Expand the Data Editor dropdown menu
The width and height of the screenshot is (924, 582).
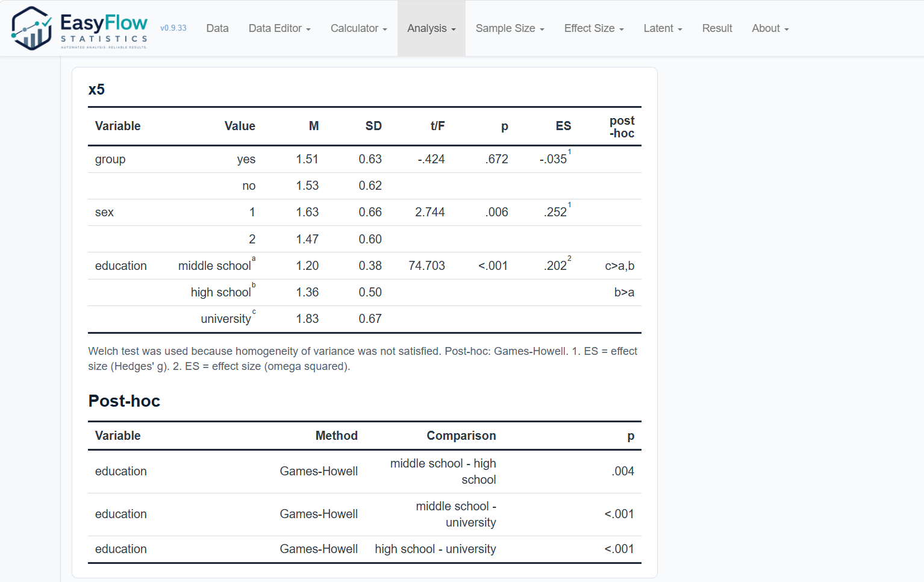click(279, 28)
